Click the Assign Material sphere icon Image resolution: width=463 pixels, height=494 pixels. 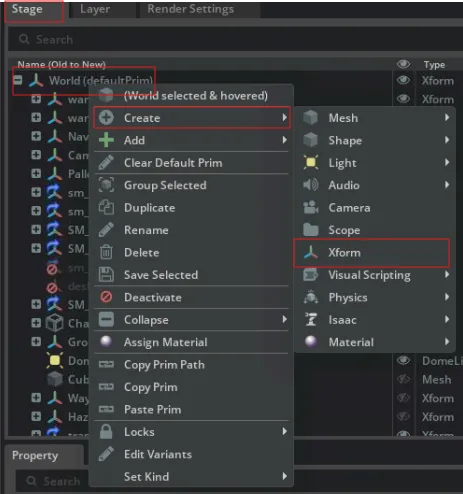[x=106, y=342]
